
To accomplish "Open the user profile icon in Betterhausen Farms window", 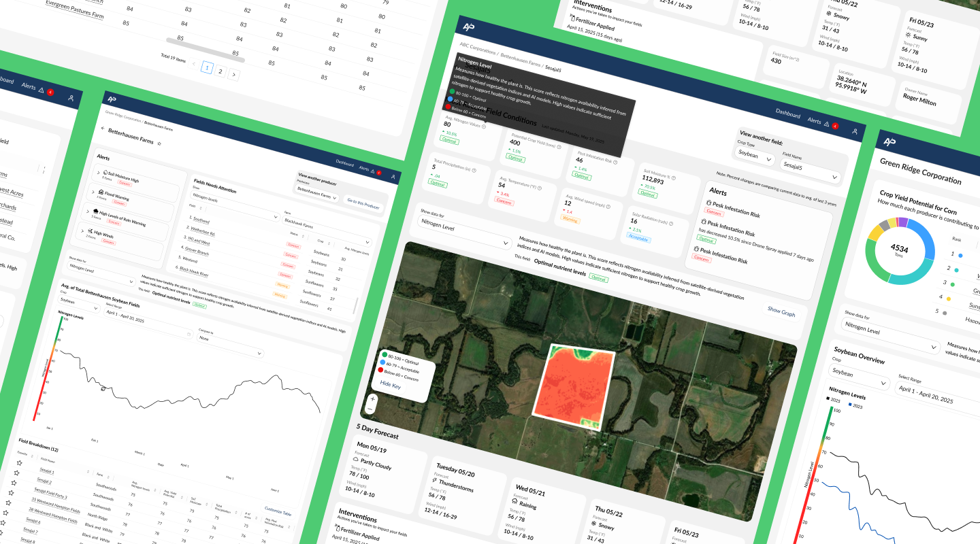I will [x=393, y=177].
